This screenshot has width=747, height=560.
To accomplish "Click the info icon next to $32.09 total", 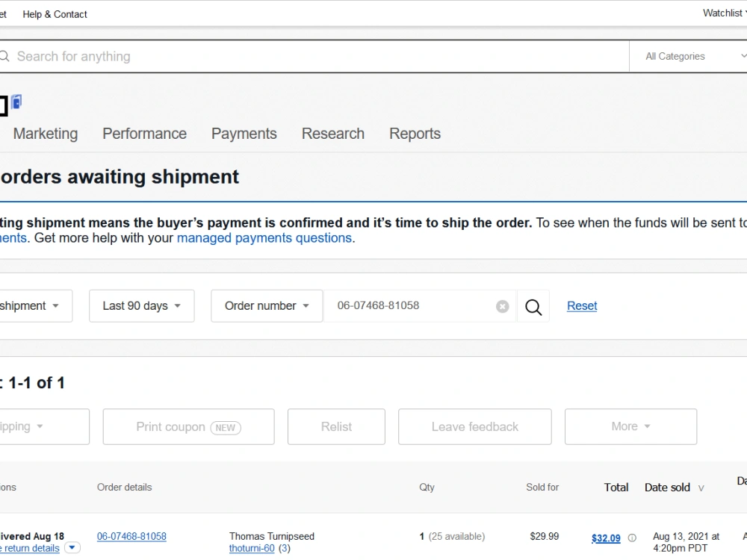I will point(632,538).
